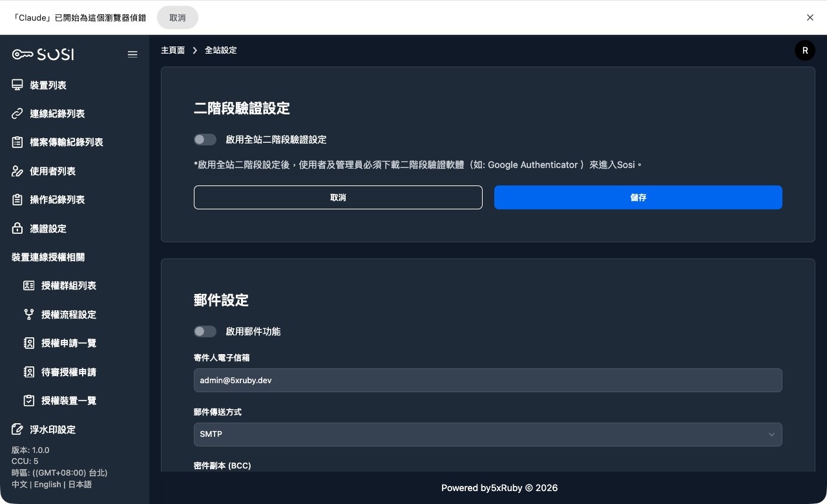The width and height of the screenshot is (827, 504).
Task: Open the 裝置列表 device list icon
Action: 18,85
